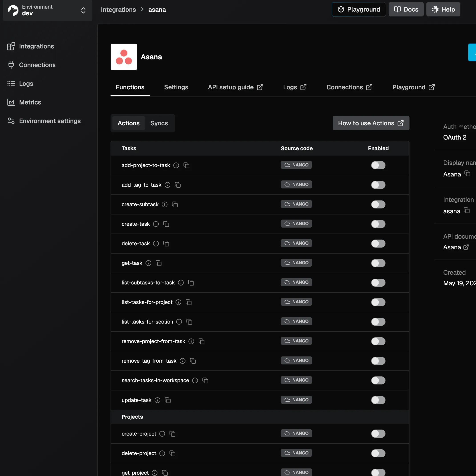Copy the add-project-to-task action name
Screen dimensions: 476x476
coord(186,165)
